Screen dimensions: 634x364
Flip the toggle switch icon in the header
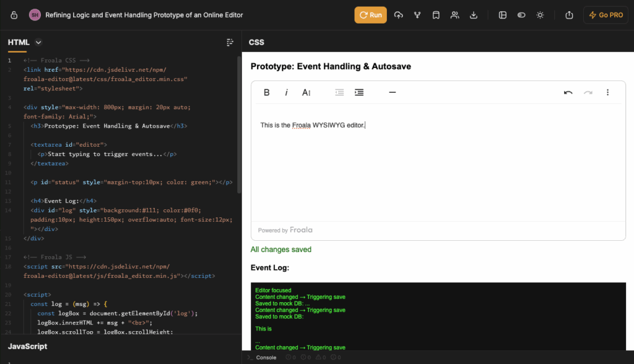click(x=521, y=15)
